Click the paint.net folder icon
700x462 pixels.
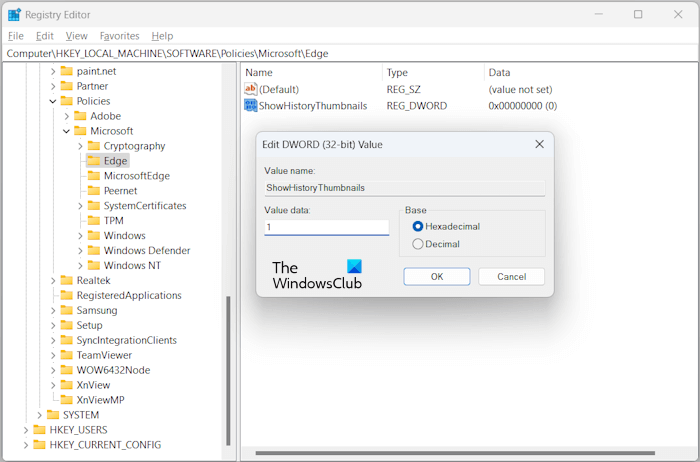click(67, 71)
